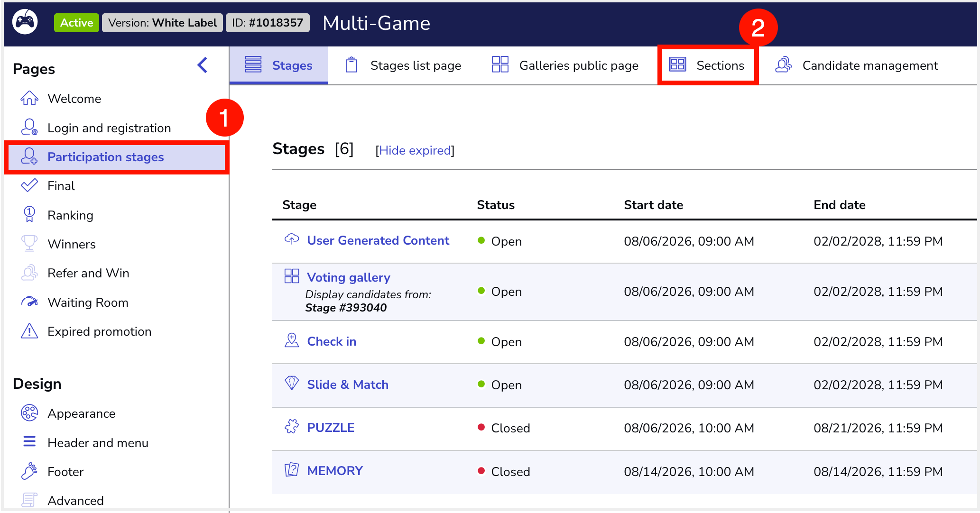Open Appearance under Design
980x513 pixels.
point(81,413)
